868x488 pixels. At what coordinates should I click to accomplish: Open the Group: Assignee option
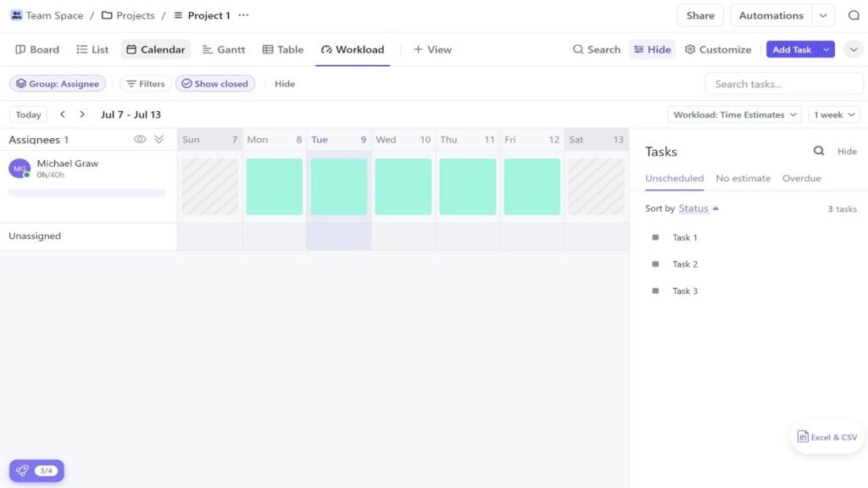click(x=58, y=84)
